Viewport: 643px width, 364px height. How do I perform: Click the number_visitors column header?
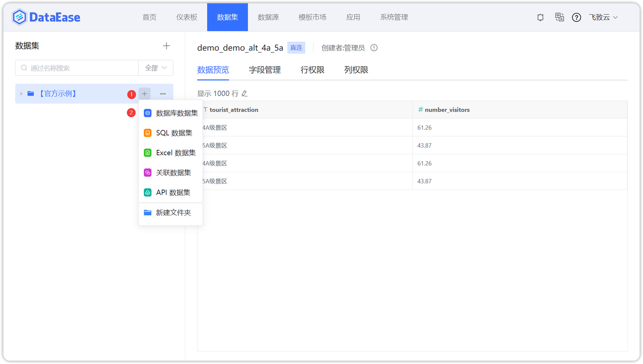coord(520,109)
